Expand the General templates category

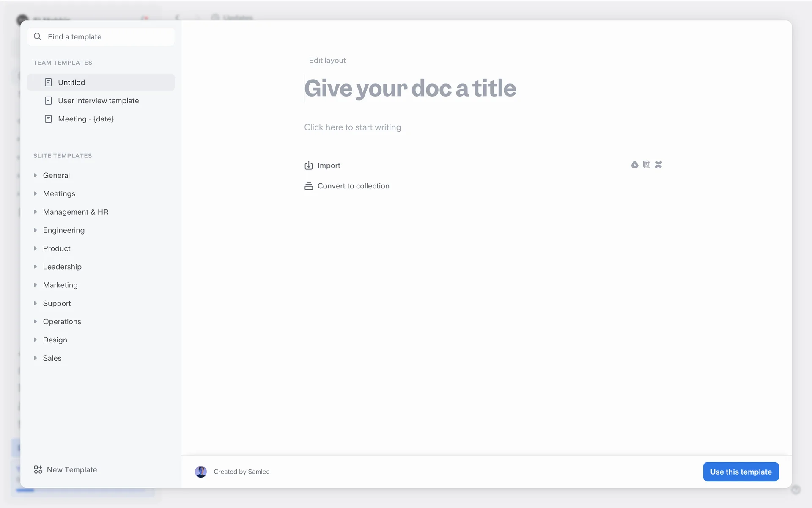[36, 175]
